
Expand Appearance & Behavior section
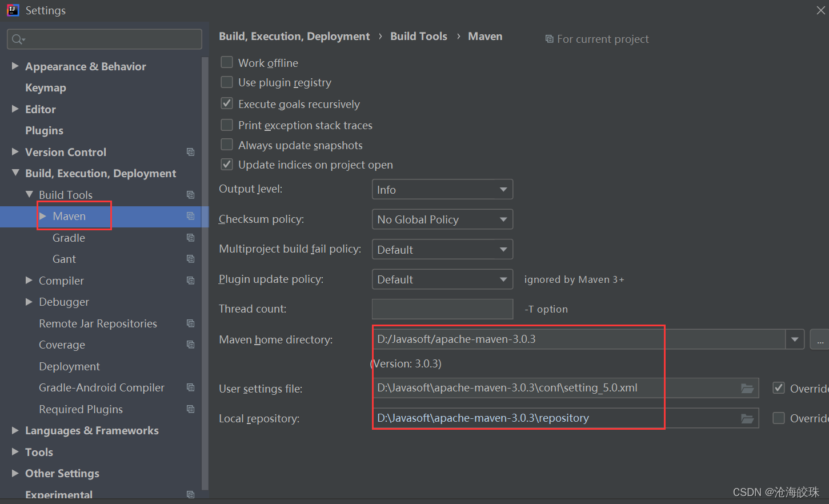tap(15, 66)
